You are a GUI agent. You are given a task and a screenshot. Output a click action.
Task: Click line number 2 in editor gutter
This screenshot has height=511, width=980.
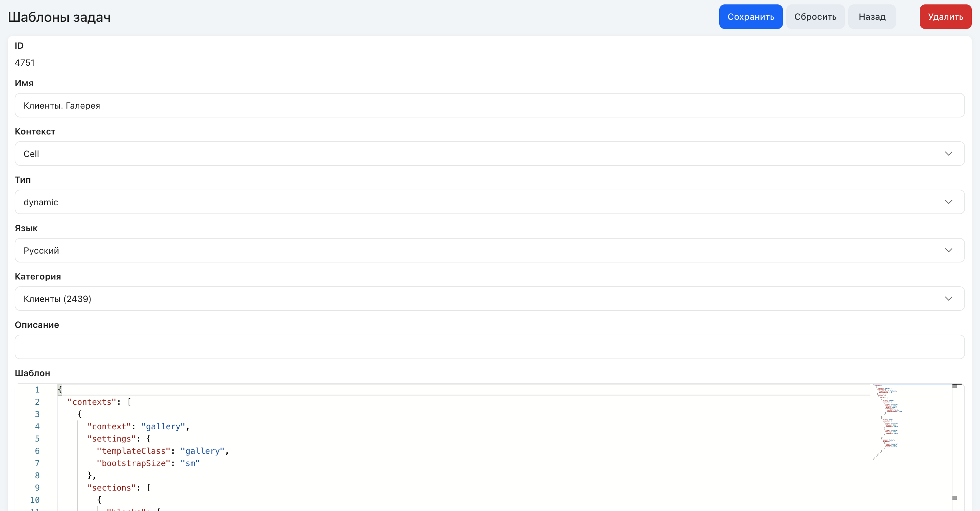[37, 402]
